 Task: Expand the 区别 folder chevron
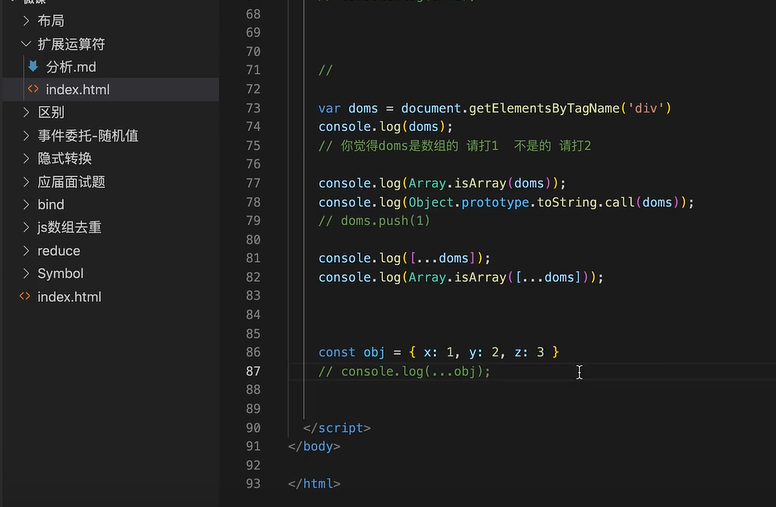click(26, 112)
